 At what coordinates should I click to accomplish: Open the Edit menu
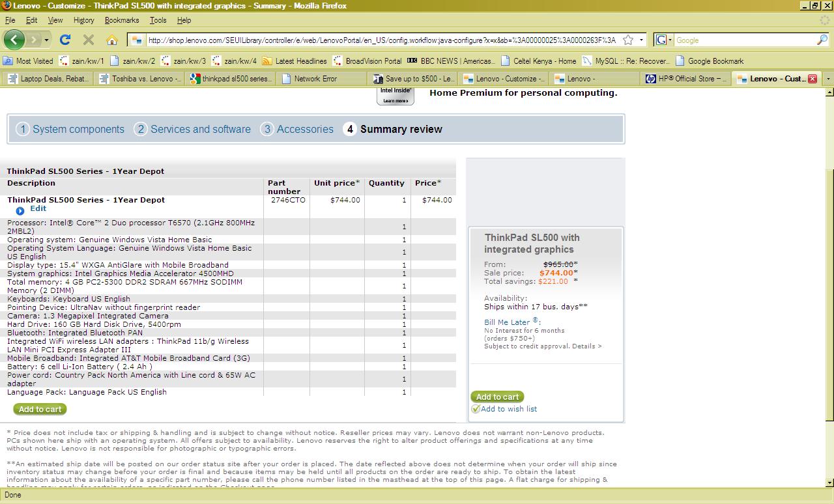coord(31,20)
